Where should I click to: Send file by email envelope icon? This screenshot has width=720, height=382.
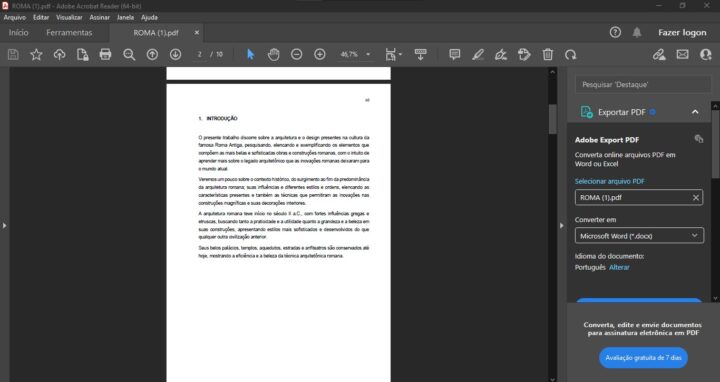682,54
